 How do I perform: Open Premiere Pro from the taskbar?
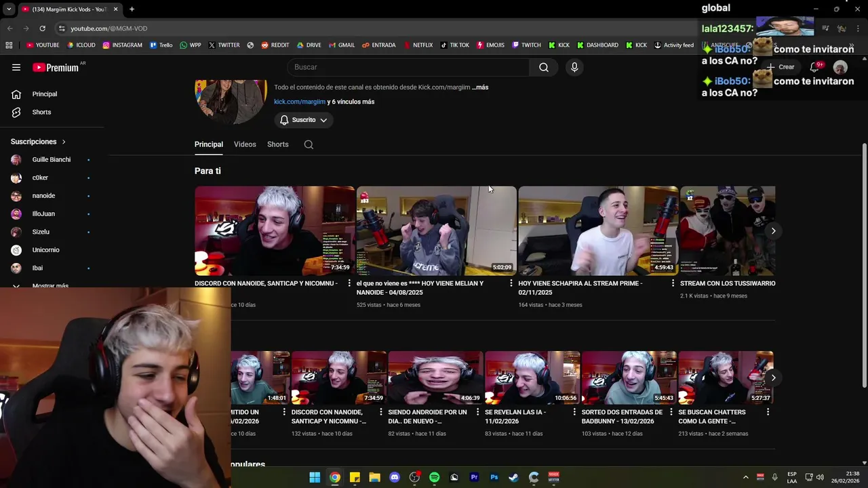(474, 477)
